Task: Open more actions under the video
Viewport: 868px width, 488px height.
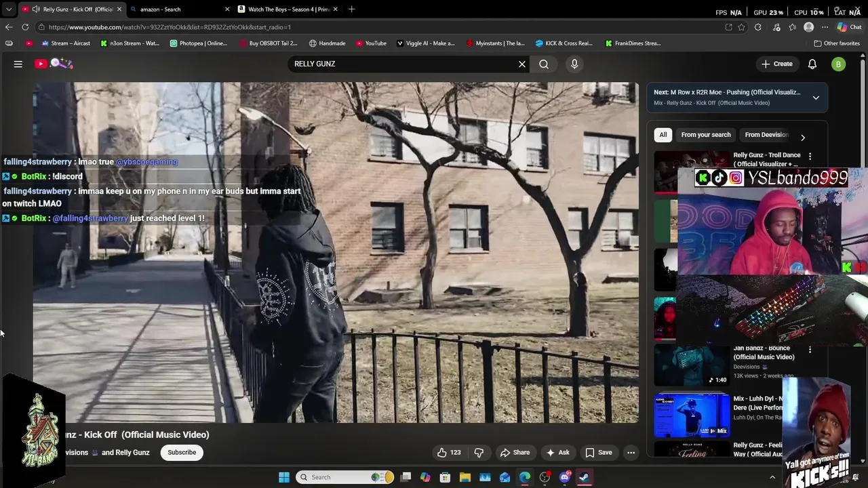Action: click(631, 453)
